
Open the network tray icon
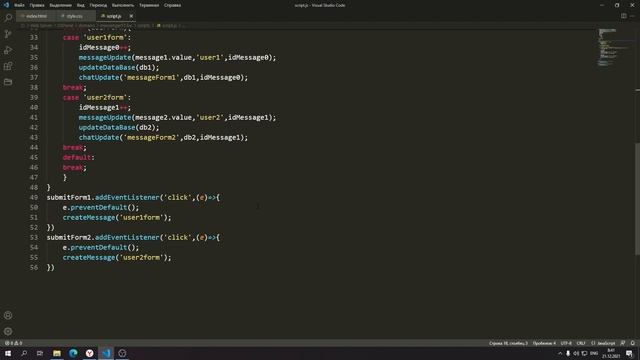584,353
